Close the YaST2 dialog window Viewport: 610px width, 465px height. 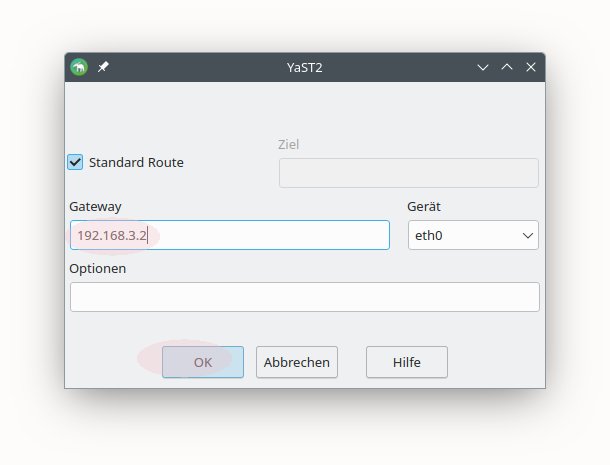531,67
